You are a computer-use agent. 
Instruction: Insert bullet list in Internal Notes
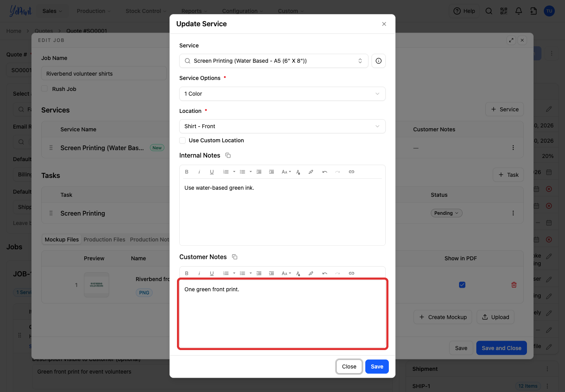[x=242, y=172]
